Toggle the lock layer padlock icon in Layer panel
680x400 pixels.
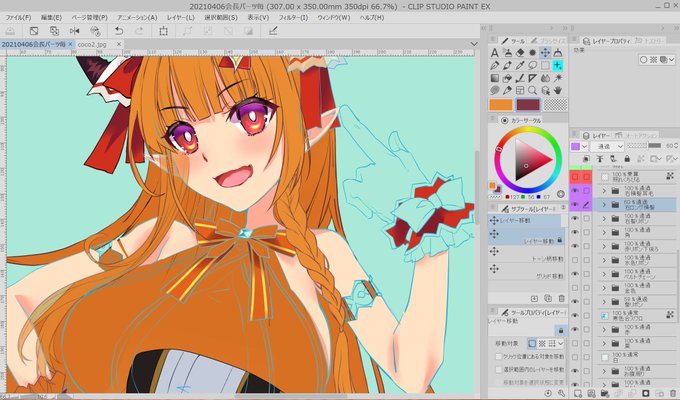(627, 159)
